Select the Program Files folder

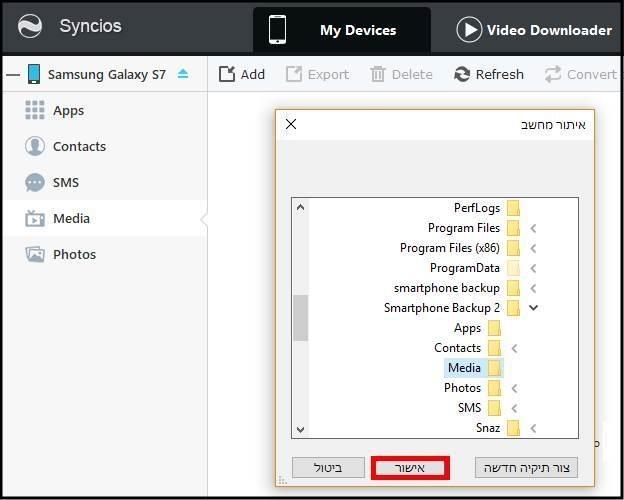[x=464, y=228]
